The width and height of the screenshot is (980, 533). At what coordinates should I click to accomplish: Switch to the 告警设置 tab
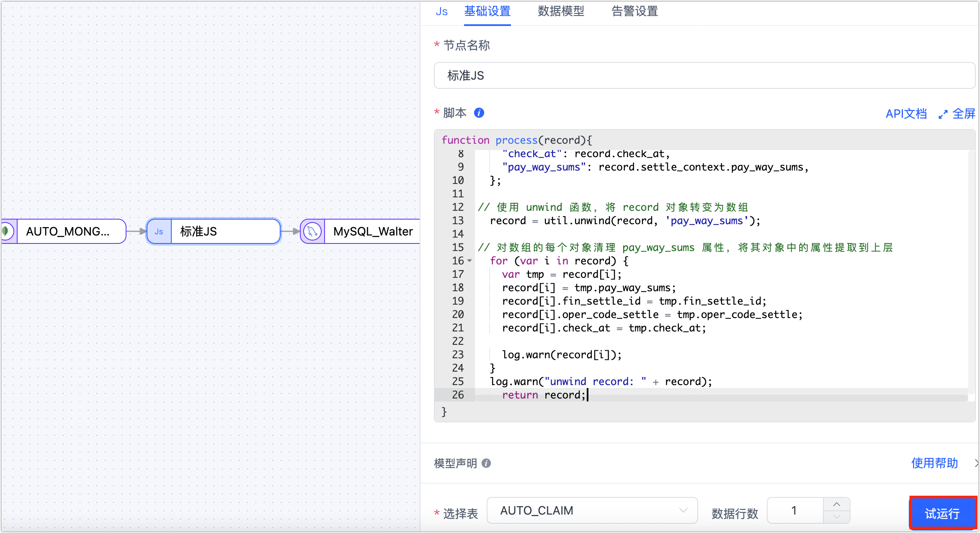[634, 11]
